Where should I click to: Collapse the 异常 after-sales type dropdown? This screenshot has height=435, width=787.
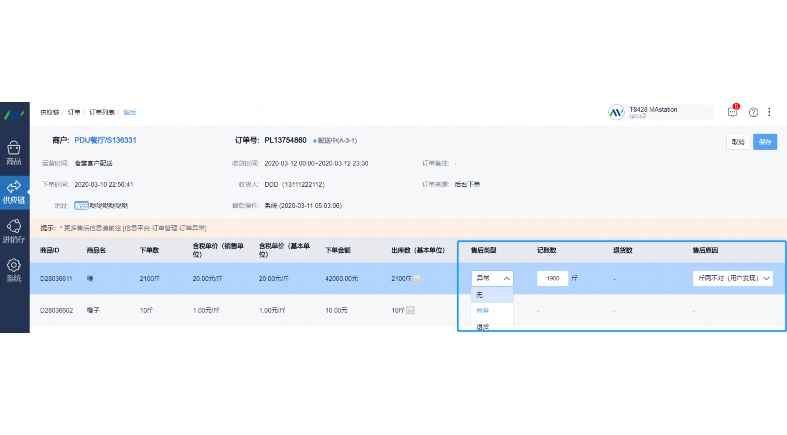(x=492, y=278)
